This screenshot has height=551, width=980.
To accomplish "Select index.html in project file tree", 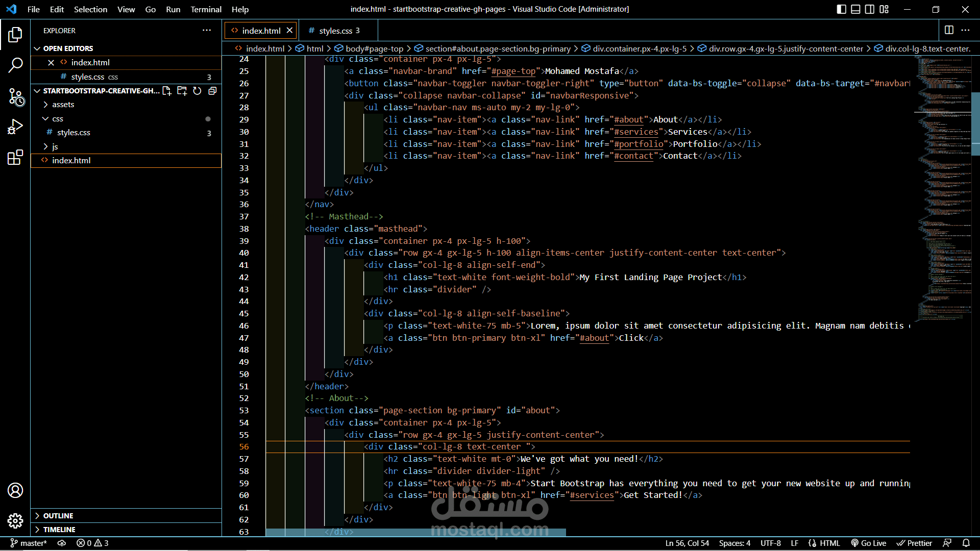I will pos(126,160).
